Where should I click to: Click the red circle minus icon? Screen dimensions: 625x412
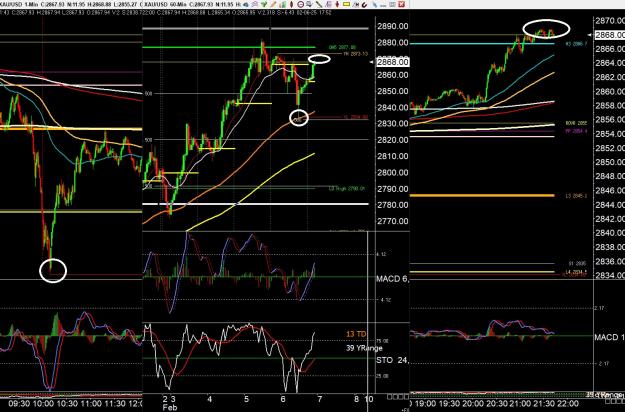[x=301, y=4]
